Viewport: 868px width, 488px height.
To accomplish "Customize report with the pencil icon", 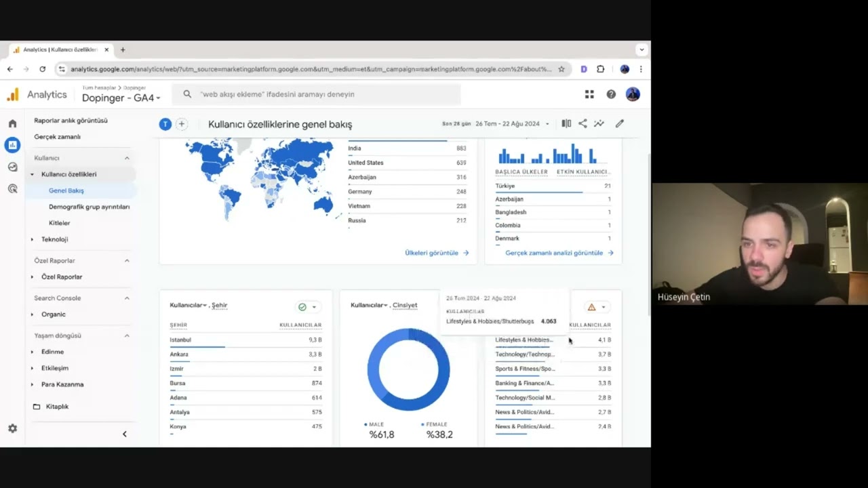I will (x=620, y=123).
